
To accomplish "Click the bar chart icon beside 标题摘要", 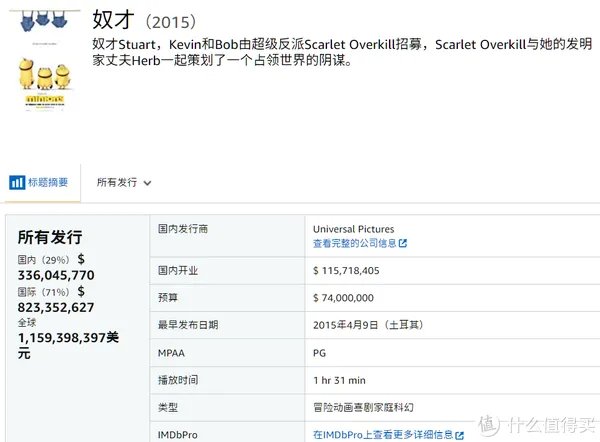I will [x=17, y=183].
